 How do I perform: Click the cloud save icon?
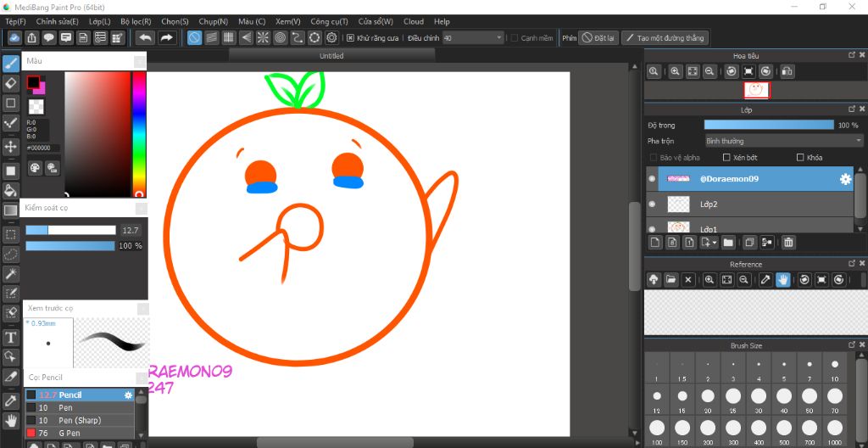15,37
